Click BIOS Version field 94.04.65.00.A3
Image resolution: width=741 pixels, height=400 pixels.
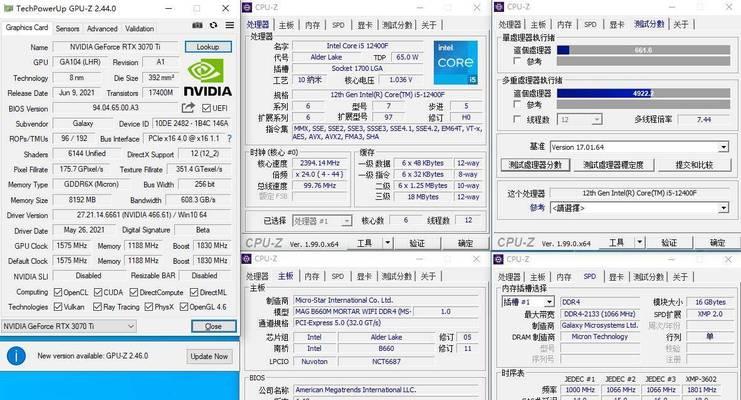[x=115, y=108]
